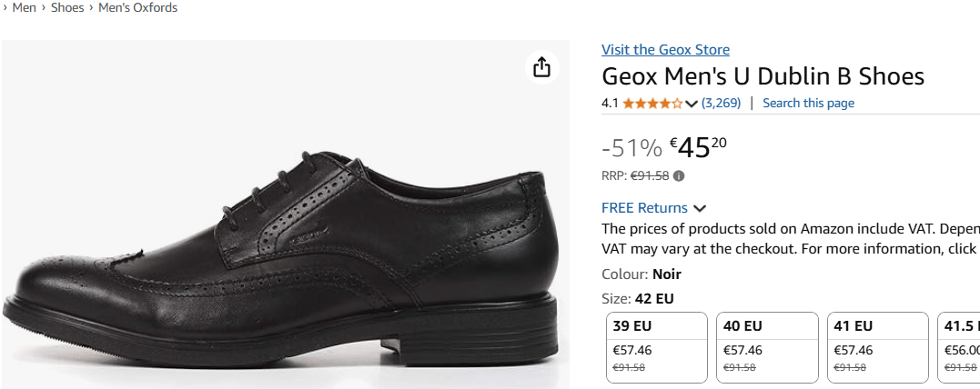Open the Shoes breadcrumb link

(x=67, y=8)
